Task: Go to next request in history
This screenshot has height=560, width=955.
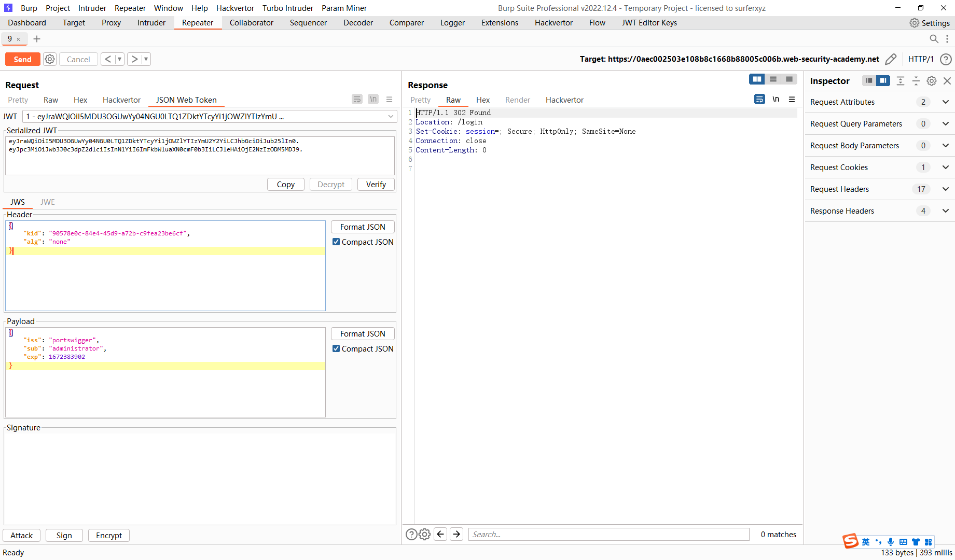Action: [134, 59]
